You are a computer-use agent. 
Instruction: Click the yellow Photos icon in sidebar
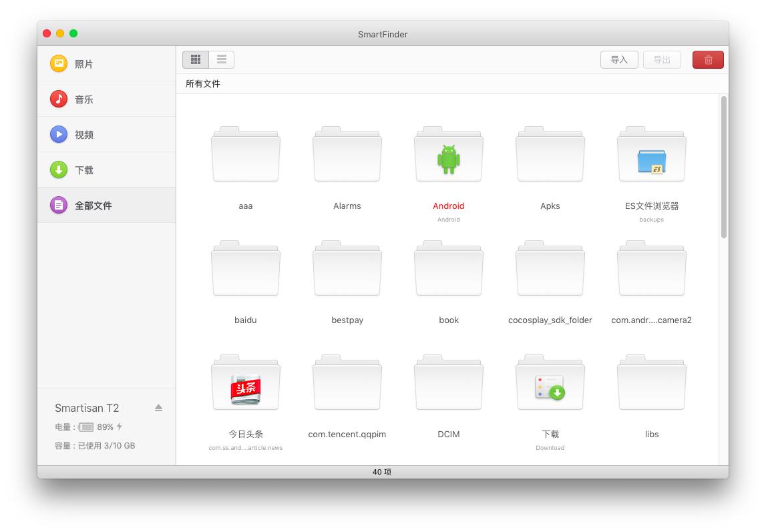pos(59,63)
